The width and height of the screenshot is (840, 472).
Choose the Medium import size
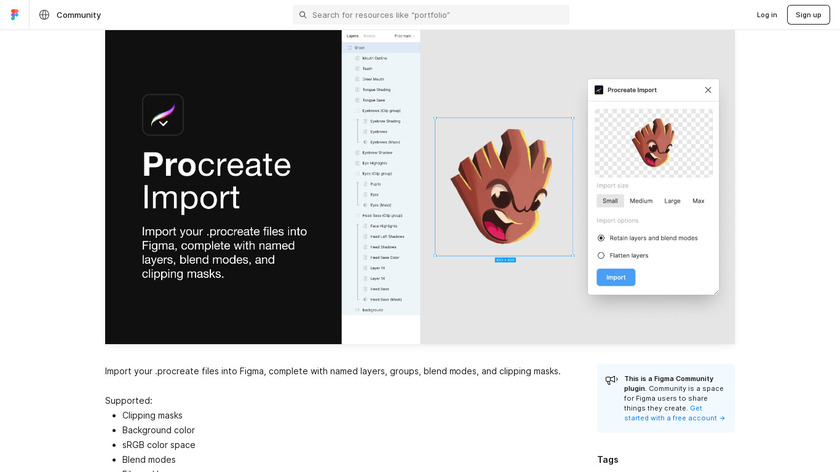tap(641, 201)
